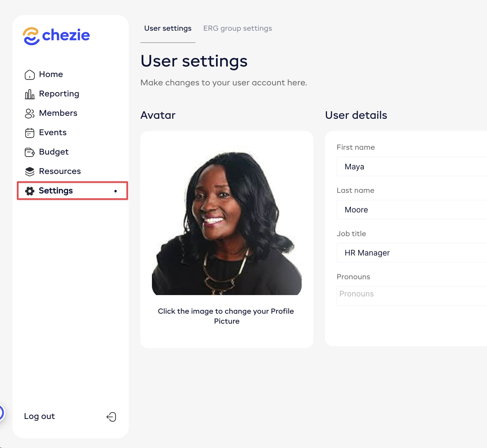This screenshot has height=448, width=487.
Task: Go to Reporting in the sidebar
Action: [x=59, y=94]
